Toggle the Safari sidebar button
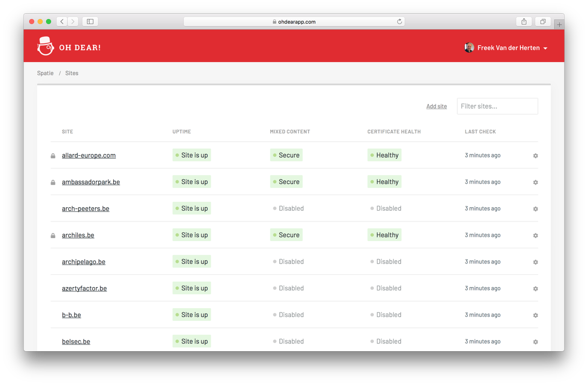Image resolution: width=588 pixels, height=385 pixels. (x=90, y=22)
